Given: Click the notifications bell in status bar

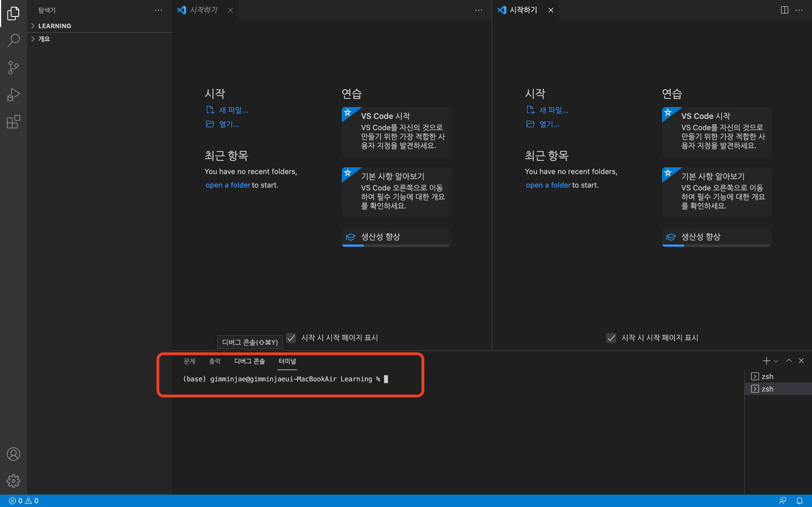Looking at the screenshot, I should click(x=800, y=501).
